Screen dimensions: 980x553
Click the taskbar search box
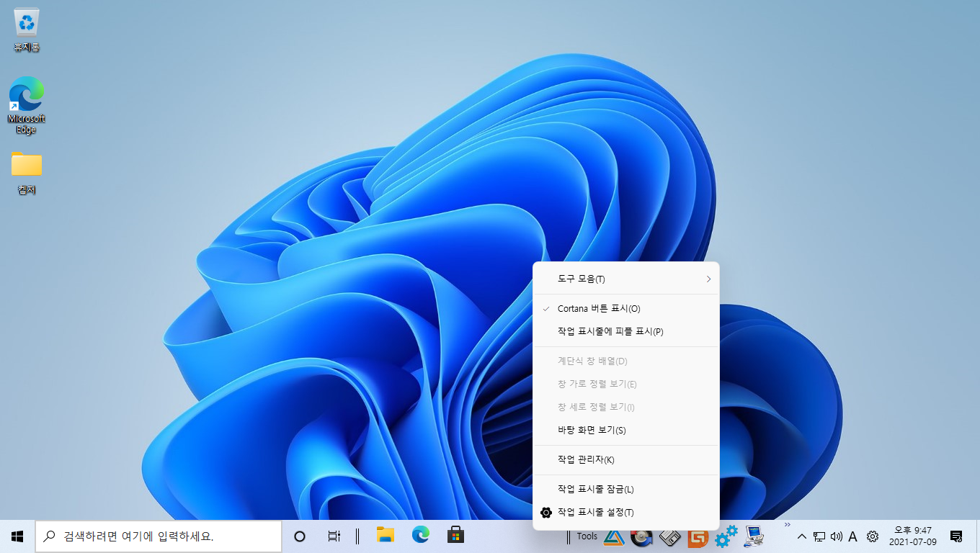[x=159, y=536]
